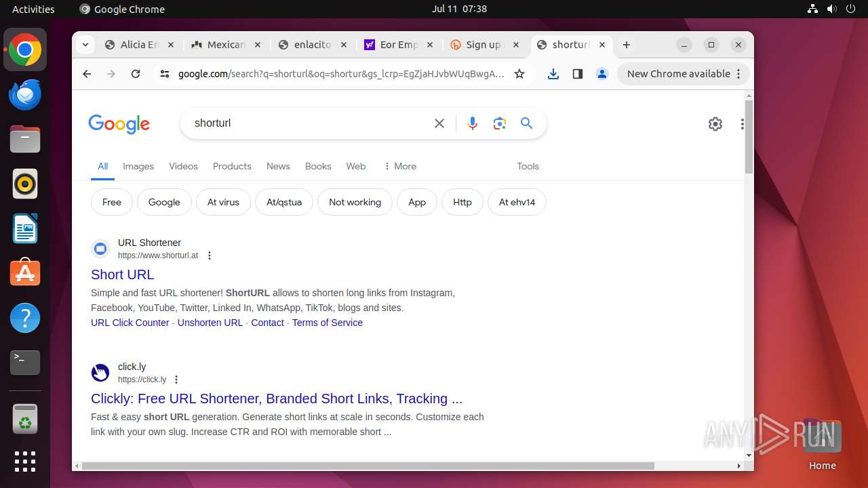Screen dimensions: 868x488
Task: Search by image with Google Lens
Action: (500, 123)
